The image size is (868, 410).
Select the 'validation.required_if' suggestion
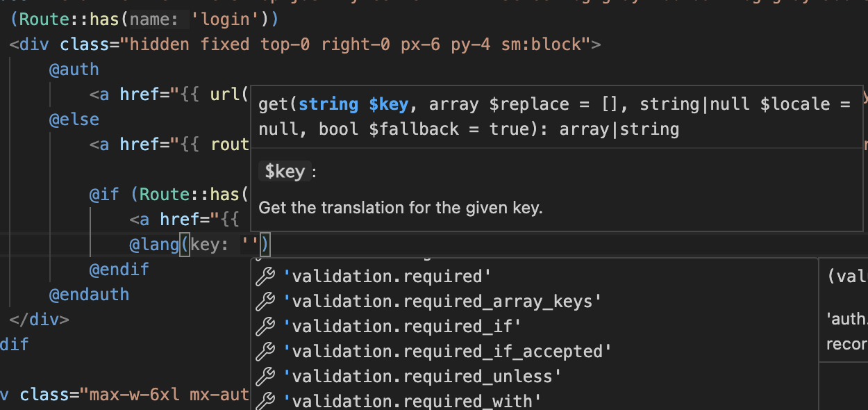point(534,327)
